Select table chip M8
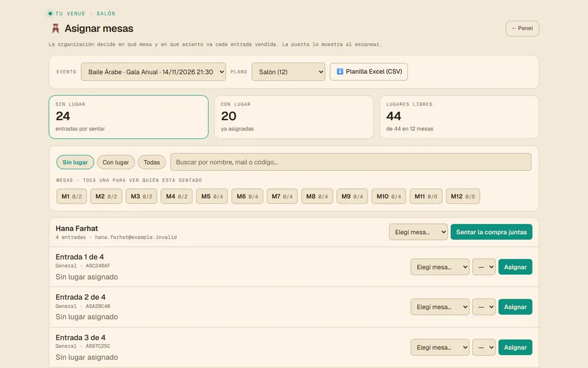 point(317,196)
